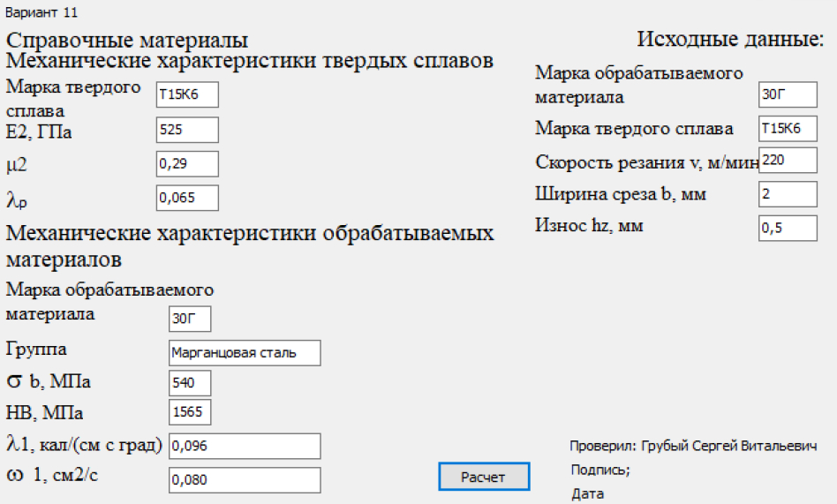Select the Марка твердого сплава field in reference section

[187, 94]
